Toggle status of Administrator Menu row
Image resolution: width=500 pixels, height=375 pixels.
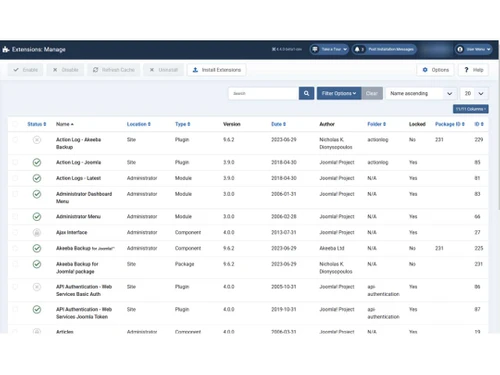pos(37,217)
